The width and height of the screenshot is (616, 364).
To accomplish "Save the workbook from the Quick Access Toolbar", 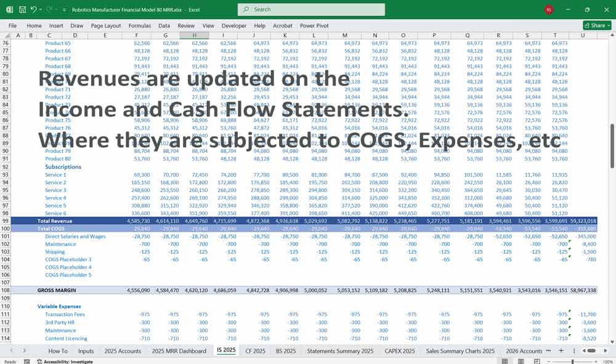I will coord(22,9).
